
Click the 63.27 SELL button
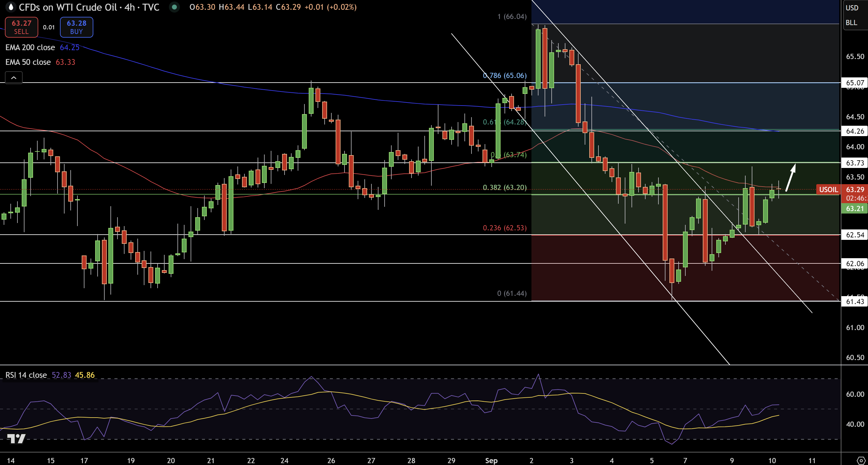(21, 27)
